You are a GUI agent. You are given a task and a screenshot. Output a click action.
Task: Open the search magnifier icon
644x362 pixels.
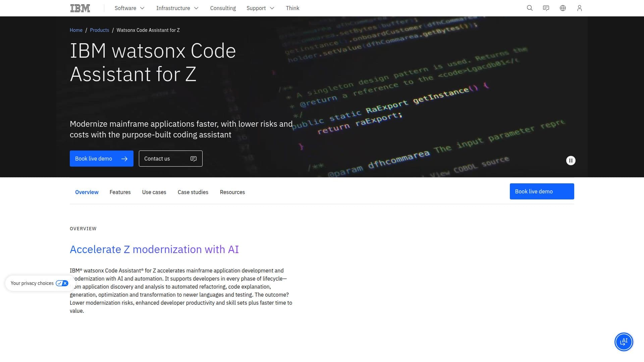coord(530,8)
